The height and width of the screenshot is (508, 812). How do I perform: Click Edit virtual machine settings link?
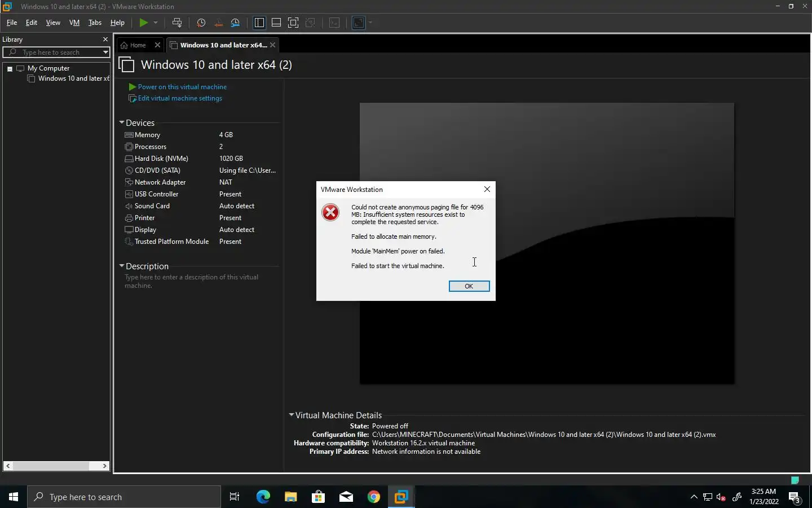[180, 98]
